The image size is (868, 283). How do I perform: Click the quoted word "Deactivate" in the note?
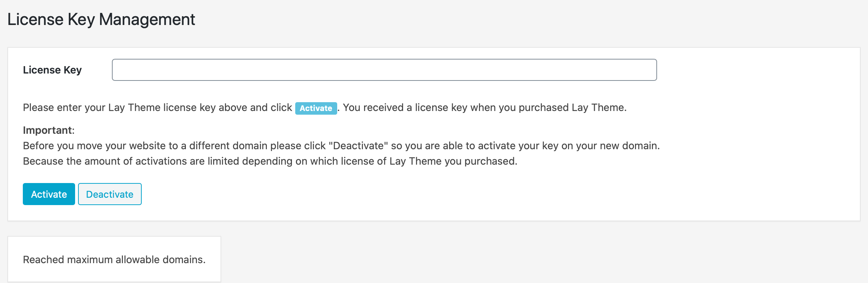coord(358,146)
